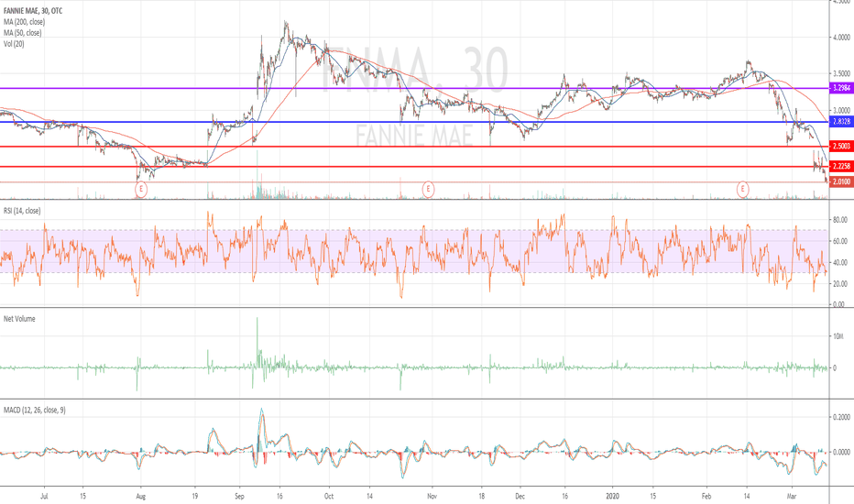
Task: Click the earnings 'E' marker near Aug
Action: 141,190
